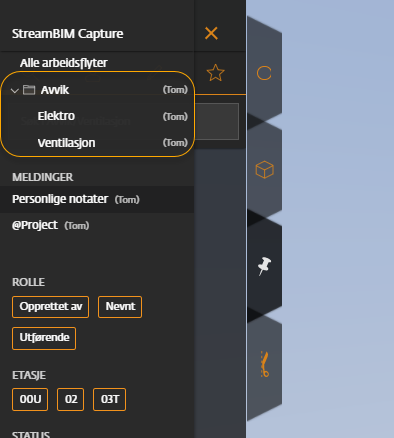Image resolution: width=394 pixels, height=438 pixels.
Task: Open the 3D cube model tab
Action: click(265, 169)
